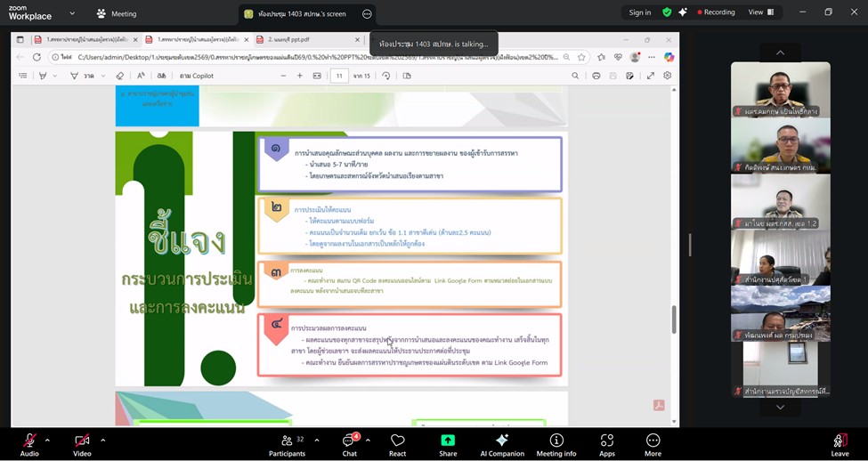This screenshot has width=868, height=461.
Task: Open the Apps panel
Action: coord(606,444)
